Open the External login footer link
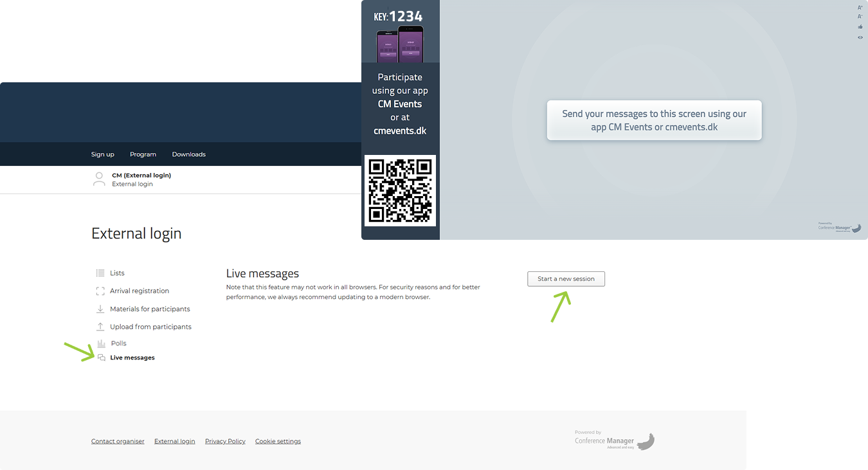The height and width of the screenshot is (470, 868). 175,442
